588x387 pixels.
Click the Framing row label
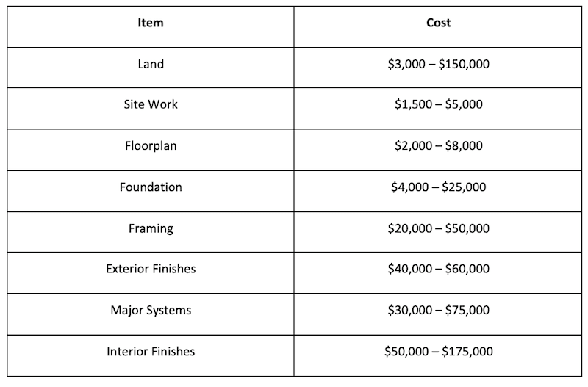pyautogui.click(x=151, y=228)
